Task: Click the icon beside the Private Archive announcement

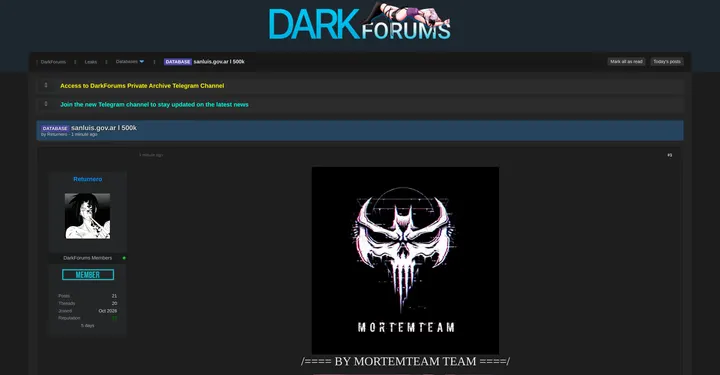Action: coord(46,85)
